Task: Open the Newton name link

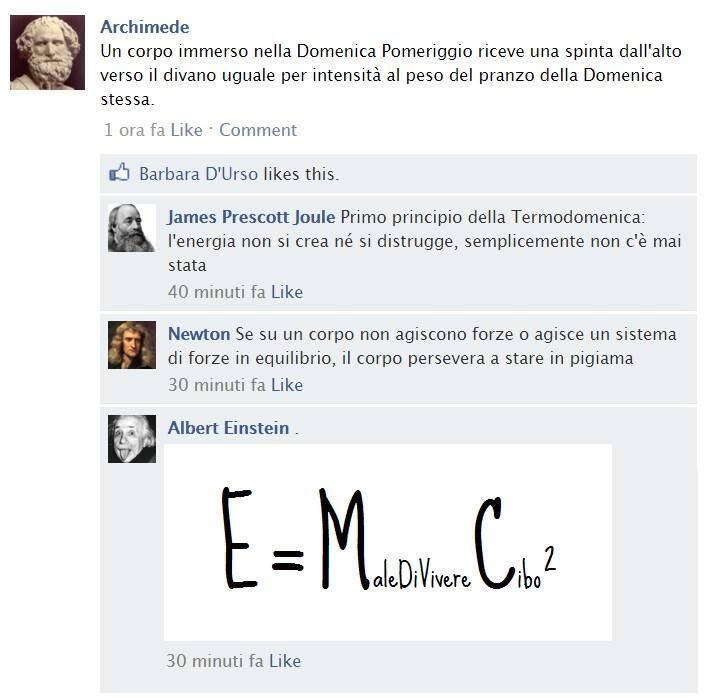Action: pyautogui.click(x=199, y=334)
